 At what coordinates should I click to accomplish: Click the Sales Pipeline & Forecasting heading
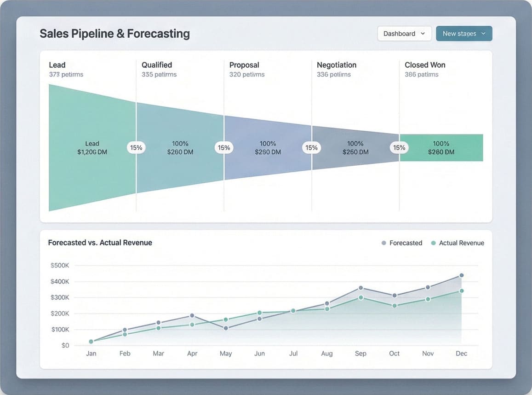point(114,33)
